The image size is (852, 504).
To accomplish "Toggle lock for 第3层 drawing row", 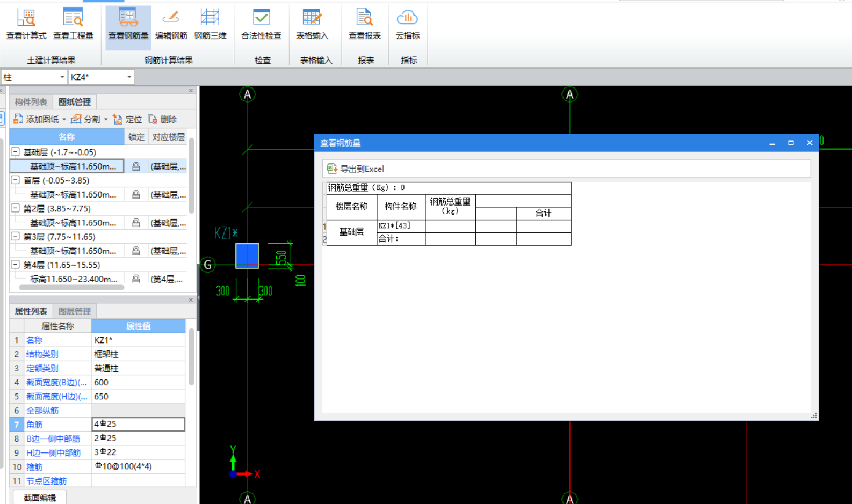I will point(136,251).
